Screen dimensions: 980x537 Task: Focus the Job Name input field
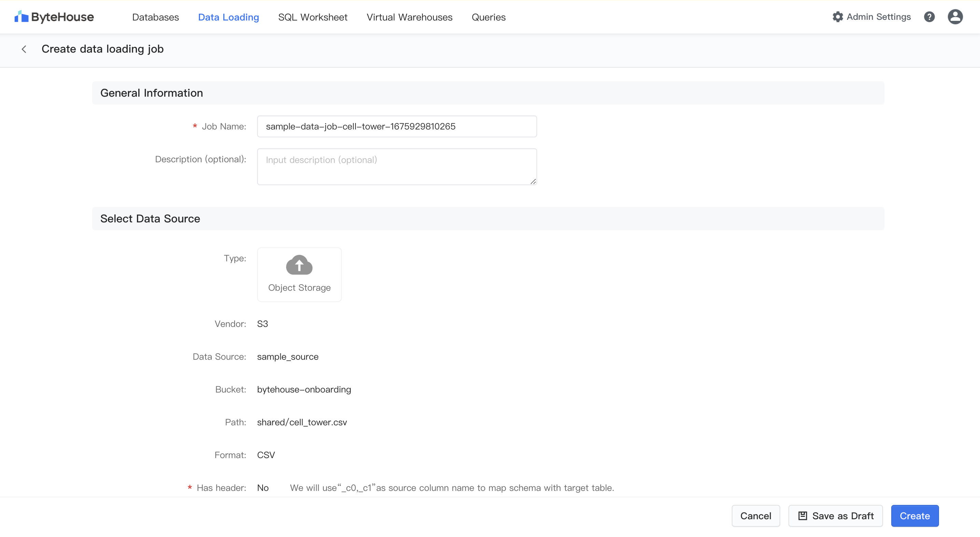[397, 126]
